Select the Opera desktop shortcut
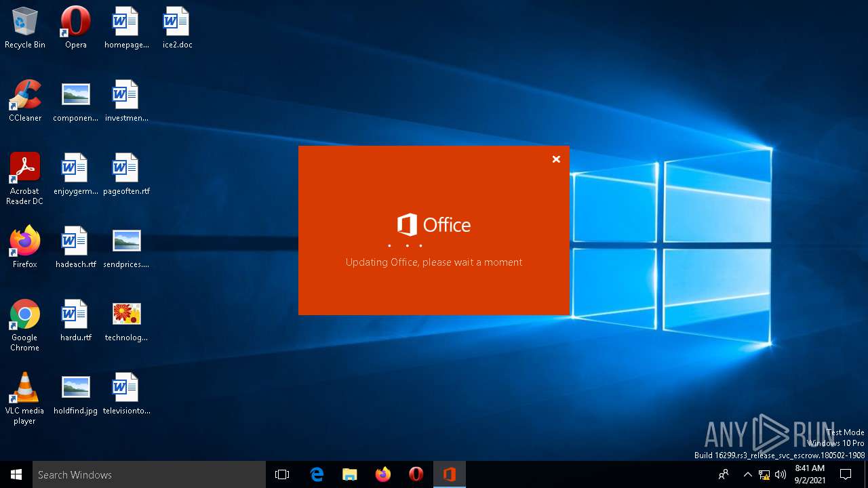This screenshot has width=868, height=488. click(76, 28)
